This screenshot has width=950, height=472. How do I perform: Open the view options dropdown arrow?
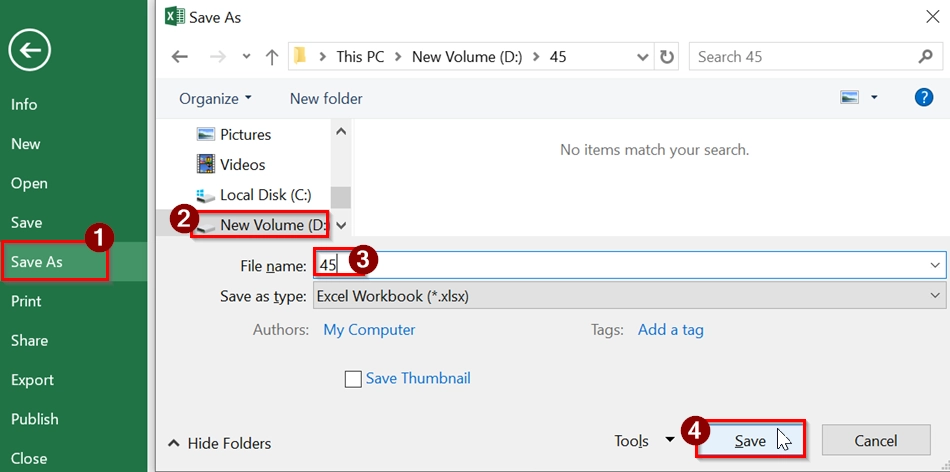tap(874, 97)
